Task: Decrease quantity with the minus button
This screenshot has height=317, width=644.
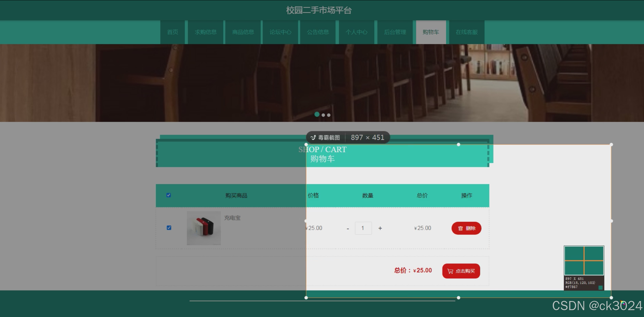Action: click(348, 228)
